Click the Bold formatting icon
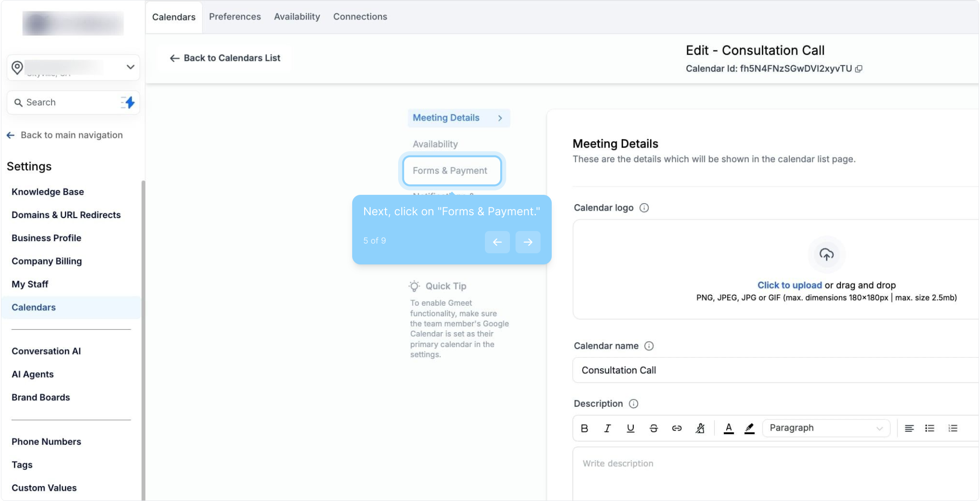 584,428
